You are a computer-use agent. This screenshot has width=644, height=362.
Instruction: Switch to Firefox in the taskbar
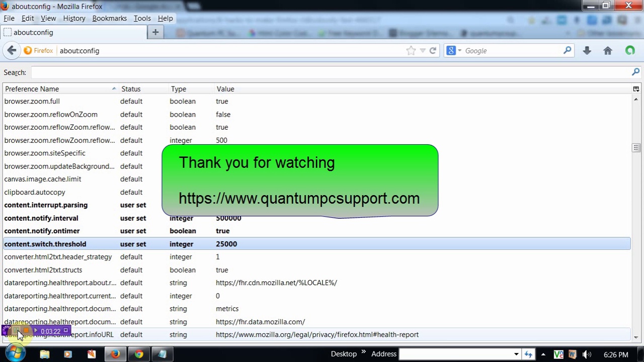[115, 354]
